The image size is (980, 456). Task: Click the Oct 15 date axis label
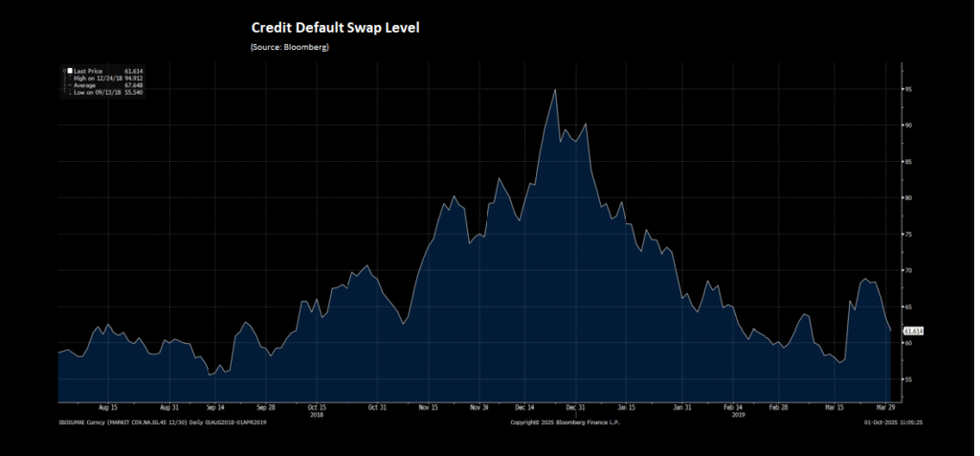click(x=316, y=406)
